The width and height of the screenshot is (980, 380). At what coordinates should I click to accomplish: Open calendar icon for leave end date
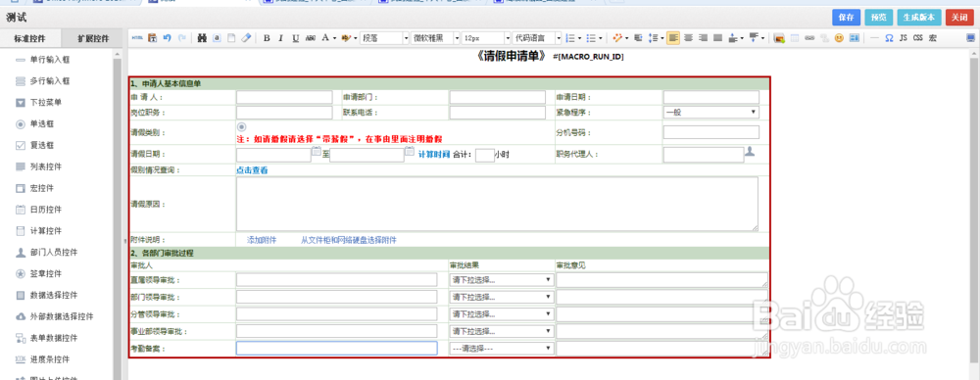(x=410, y=151)
